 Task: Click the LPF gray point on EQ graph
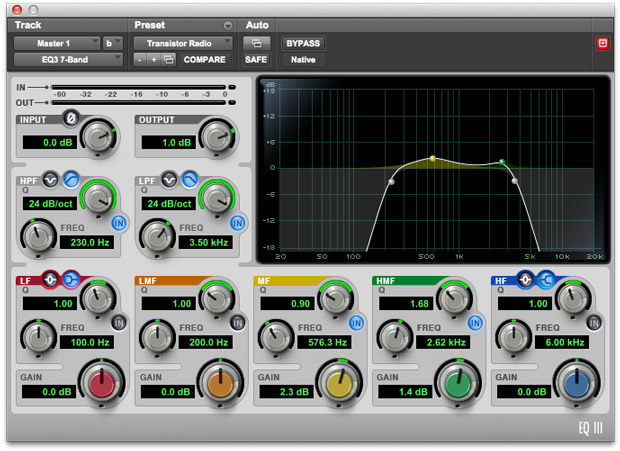tap(515, 181)
